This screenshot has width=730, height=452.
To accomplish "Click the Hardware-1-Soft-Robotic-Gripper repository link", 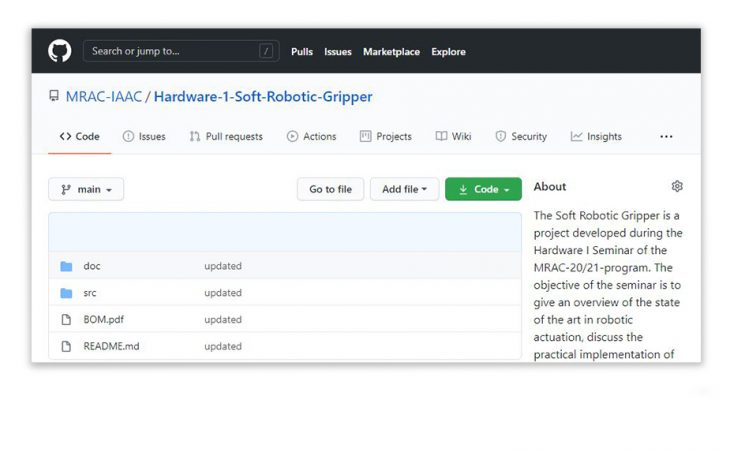I will [262, 97].
